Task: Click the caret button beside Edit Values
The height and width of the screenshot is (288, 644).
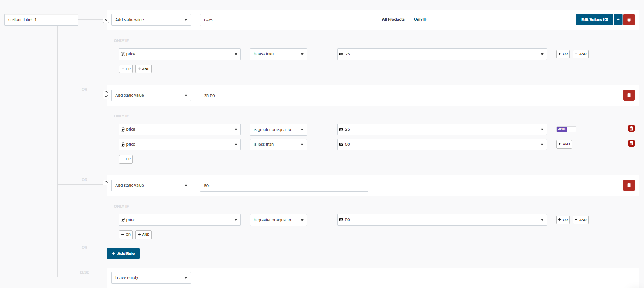Action: point(618,19)
